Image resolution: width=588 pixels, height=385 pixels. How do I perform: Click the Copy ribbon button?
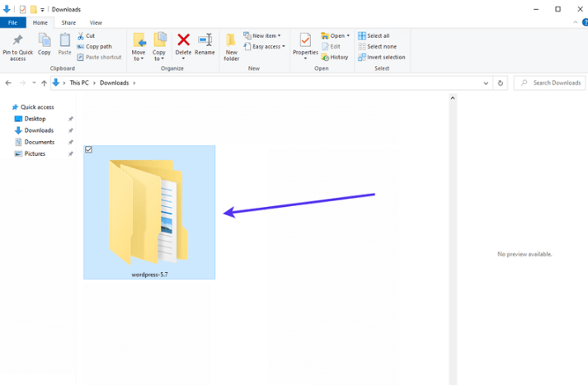[45, 45]
